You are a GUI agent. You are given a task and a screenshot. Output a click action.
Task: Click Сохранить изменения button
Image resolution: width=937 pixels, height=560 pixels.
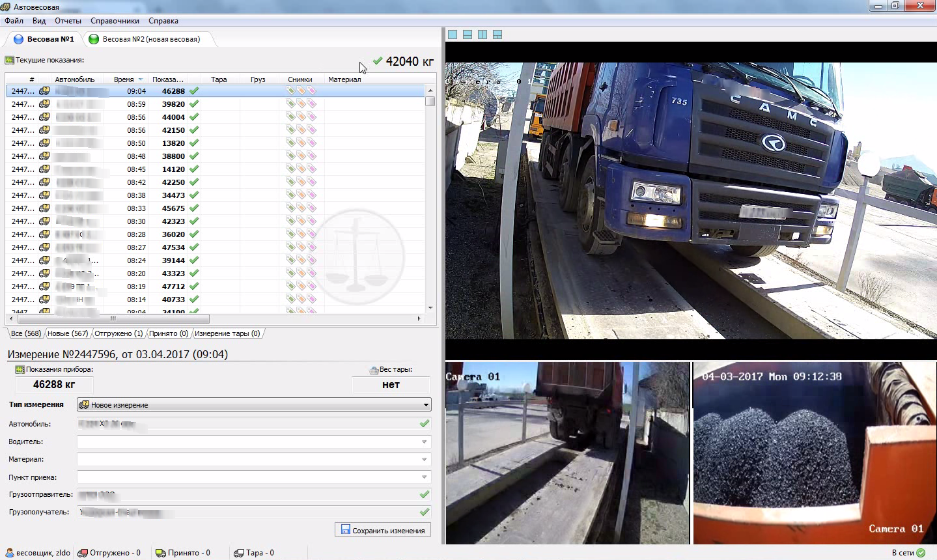click(x=383, y=530)
